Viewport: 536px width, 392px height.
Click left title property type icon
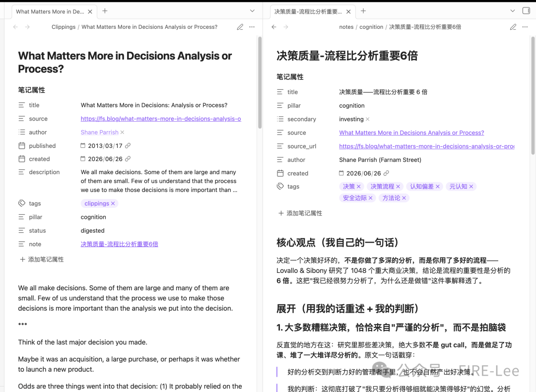click(21, 105)
